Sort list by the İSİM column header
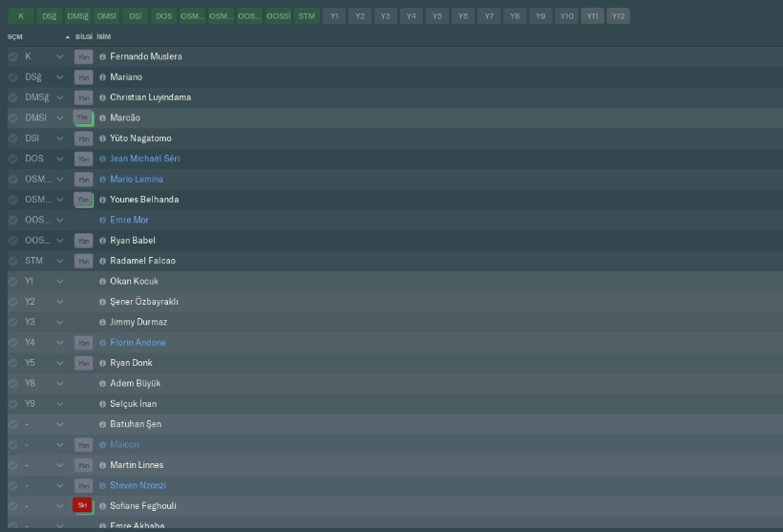The image size is (783, 532). pos(104,37)
